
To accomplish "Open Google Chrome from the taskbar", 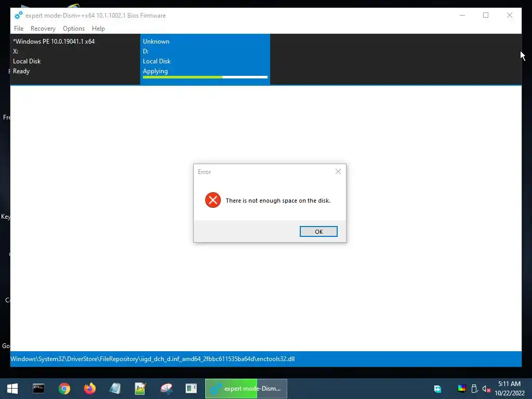I will point(64,389).
